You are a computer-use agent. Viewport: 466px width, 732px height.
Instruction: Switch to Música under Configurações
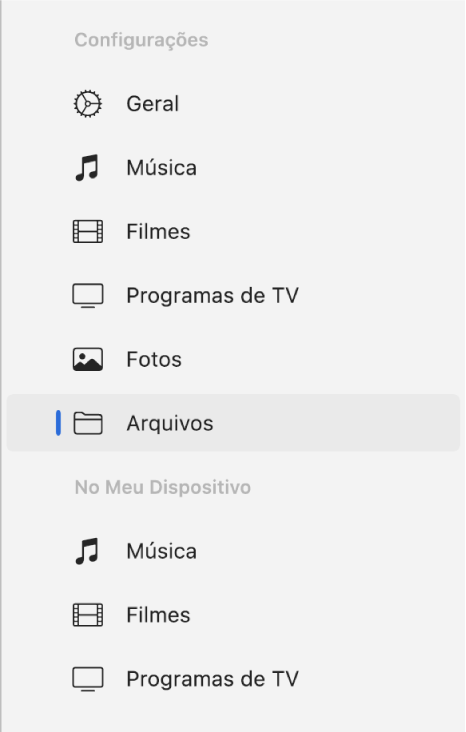point(233,168)
